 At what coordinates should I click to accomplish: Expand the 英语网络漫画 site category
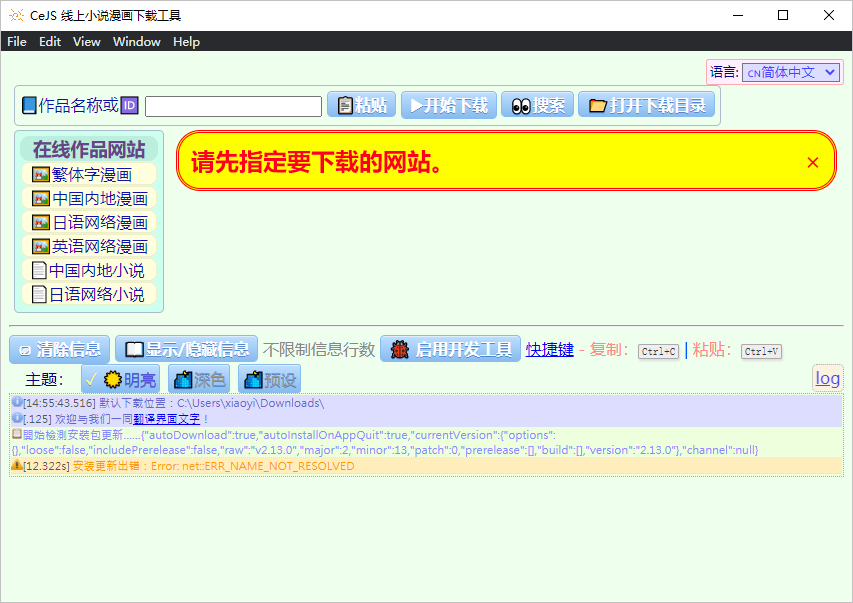tap(89, 247)
